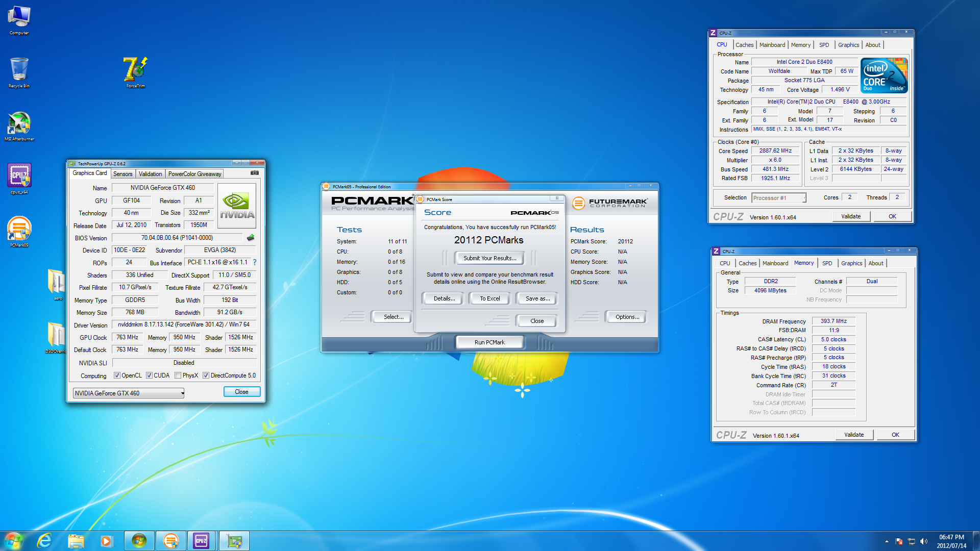Open the cpuz_x64 desktop icon
Screen dimensions: 980x551
tap(19, 179)
